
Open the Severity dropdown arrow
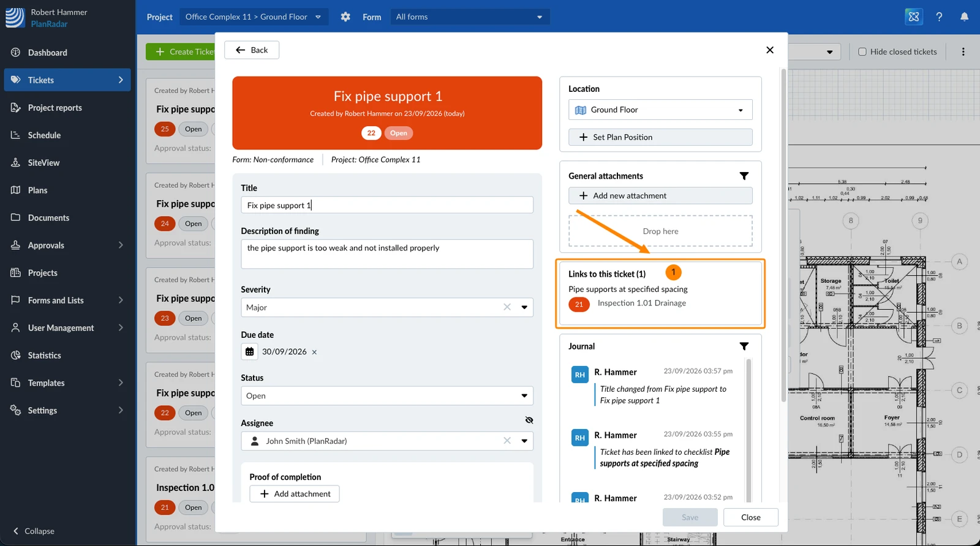pyautogui.click(x=524, y=307)
